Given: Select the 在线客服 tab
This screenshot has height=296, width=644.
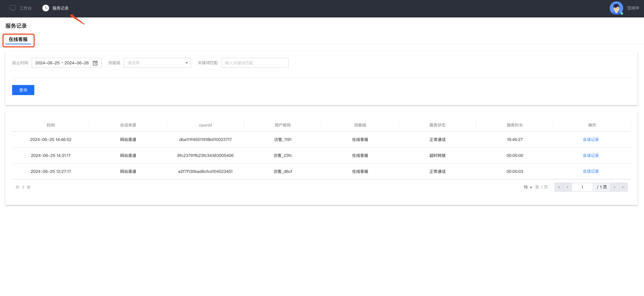Looking at the screenshot, I should 18,39.
